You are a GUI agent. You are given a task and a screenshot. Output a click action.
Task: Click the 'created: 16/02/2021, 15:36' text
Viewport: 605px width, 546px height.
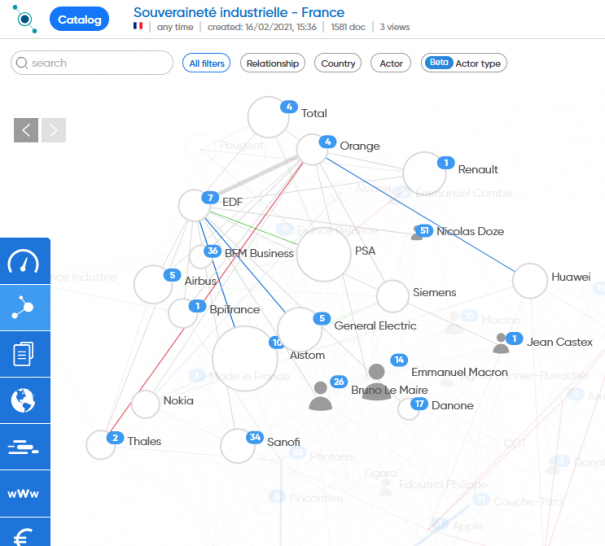(x=262, y=27)
